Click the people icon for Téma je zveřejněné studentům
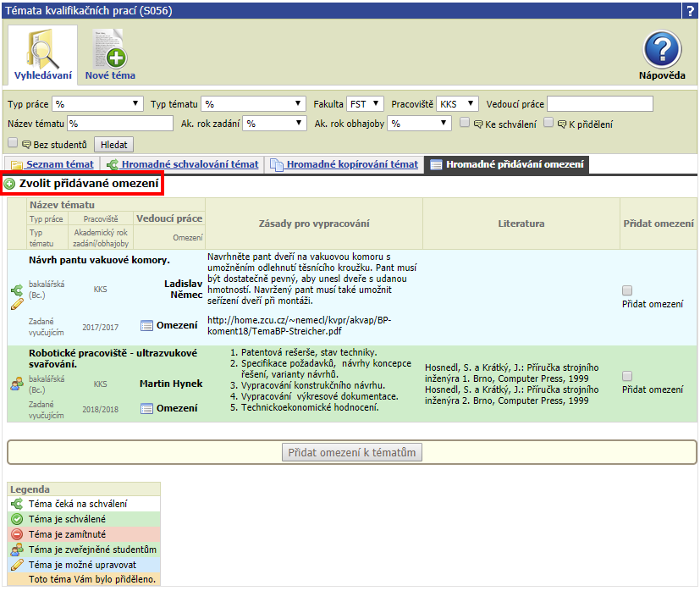This screenshot has width=700, height=591. 17,550
